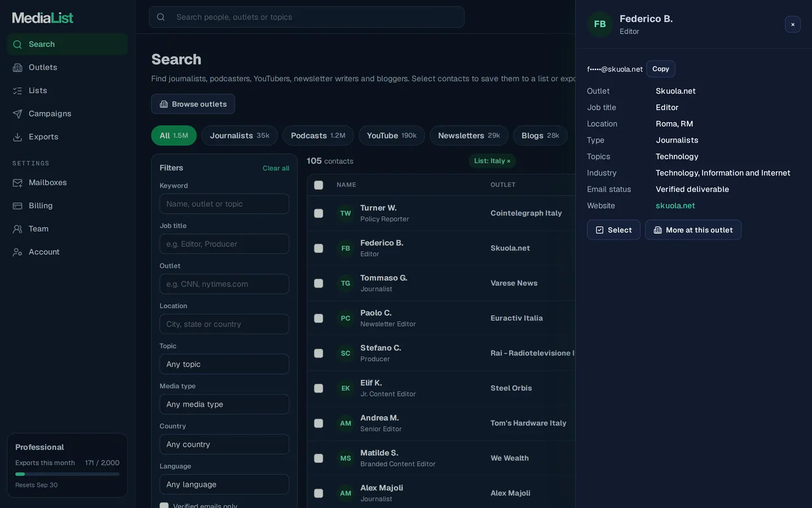The image size is (812, 508).
Task: Switch to the Journalists tab
Action: point(240,135)
